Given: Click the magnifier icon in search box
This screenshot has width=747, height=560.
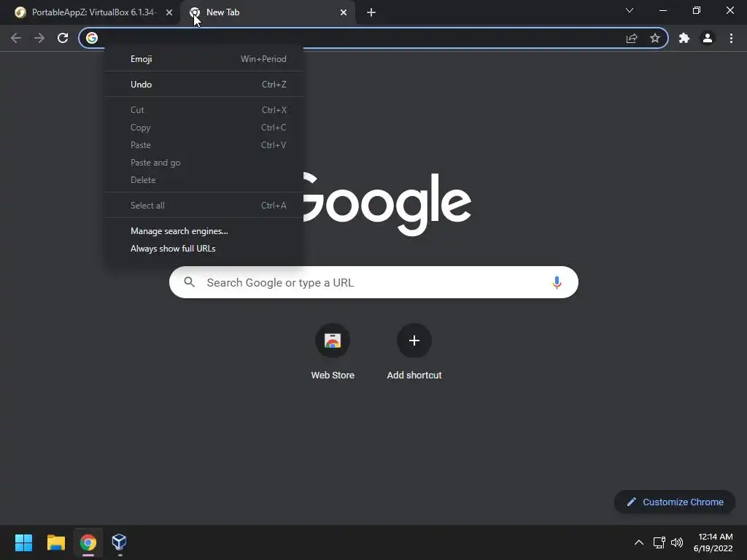Looking at the screenshot, I should 189,282.
